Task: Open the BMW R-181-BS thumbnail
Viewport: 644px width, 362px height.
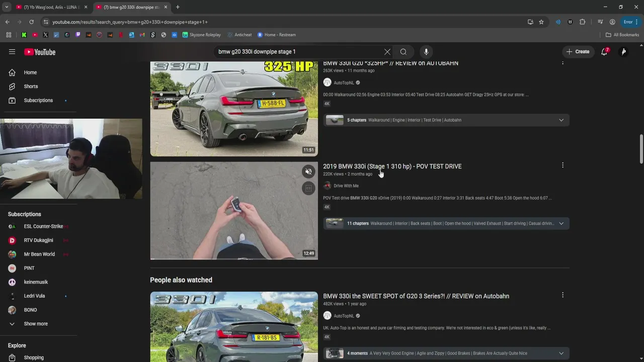Action: [x=234, y=327]
